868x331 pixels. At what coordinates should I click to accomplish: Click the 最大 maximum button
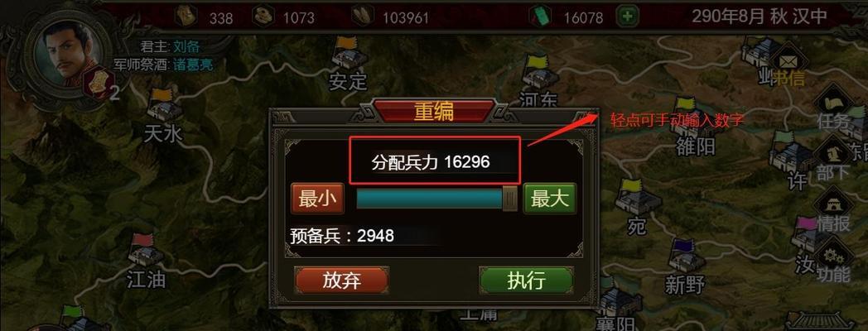[550, 199]
